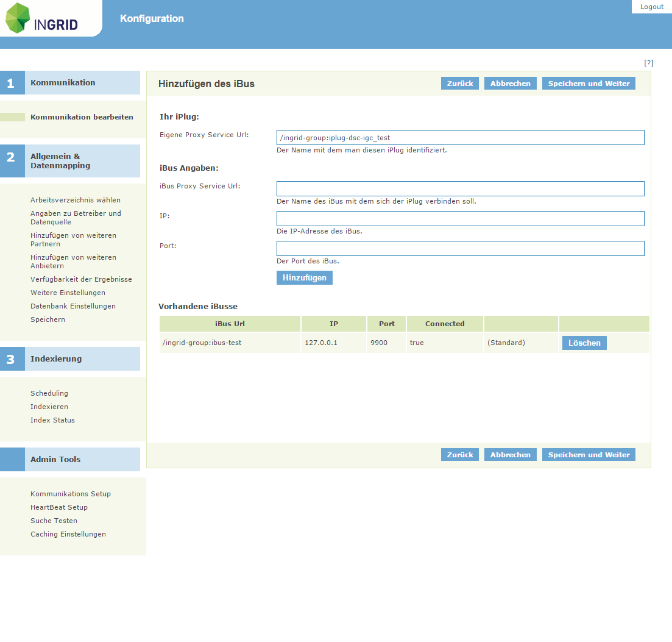Screen dimensions: 672x642
Task: Open Datenbank Einstellungen page
Action: click(73, 306)
